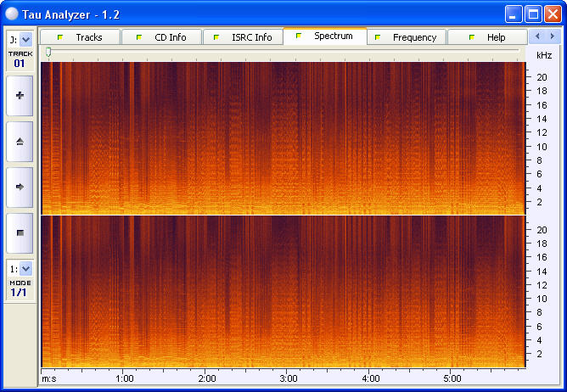Maximize the Tau Analyzer window
Image resolution: width=567 pixels, height=392 pixels.
tap(533, 14)
